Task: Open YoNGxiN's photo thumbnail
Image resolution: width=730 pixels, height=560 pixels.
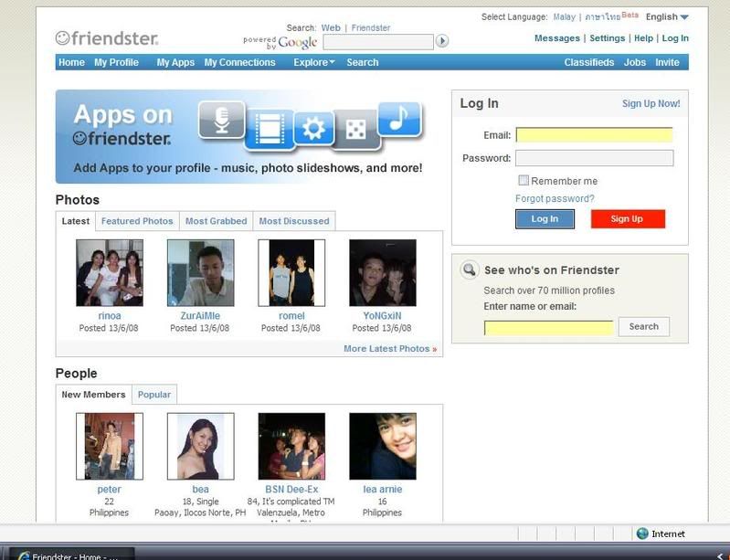Action: [383, 273]
